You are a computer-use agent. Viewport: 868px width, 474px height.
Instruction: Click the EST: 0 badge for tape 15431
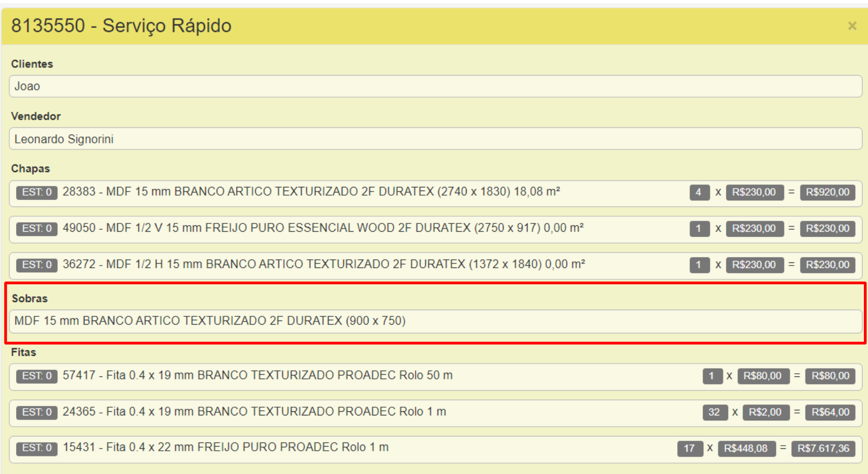tap(37, 448)
